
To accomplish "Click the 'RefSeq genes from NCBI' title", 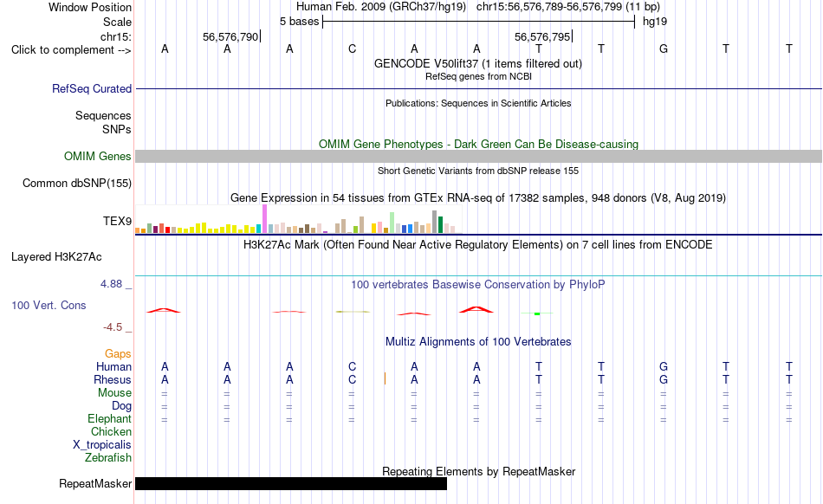I will pos(478,76).
